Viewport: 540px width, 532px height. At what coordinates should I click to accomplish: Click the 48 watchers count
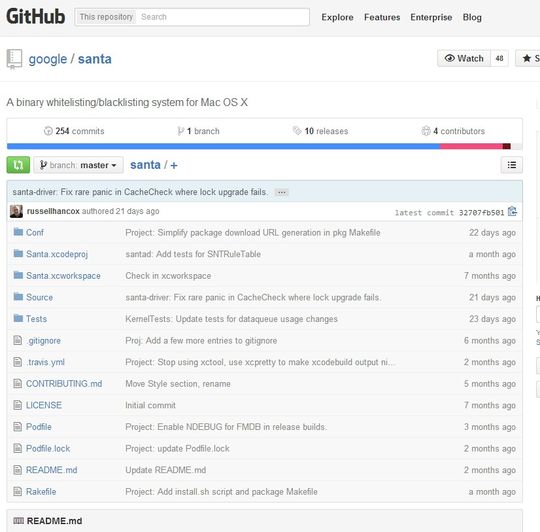pyautogui.click(x=499, y=58)
